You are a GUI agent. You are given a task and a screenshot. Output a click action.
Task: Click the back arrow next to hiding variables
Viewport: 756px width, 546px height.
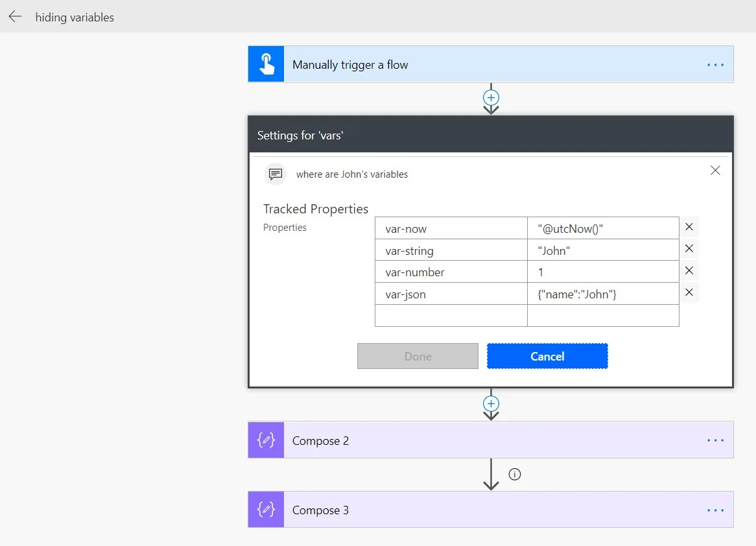[15, 17]
